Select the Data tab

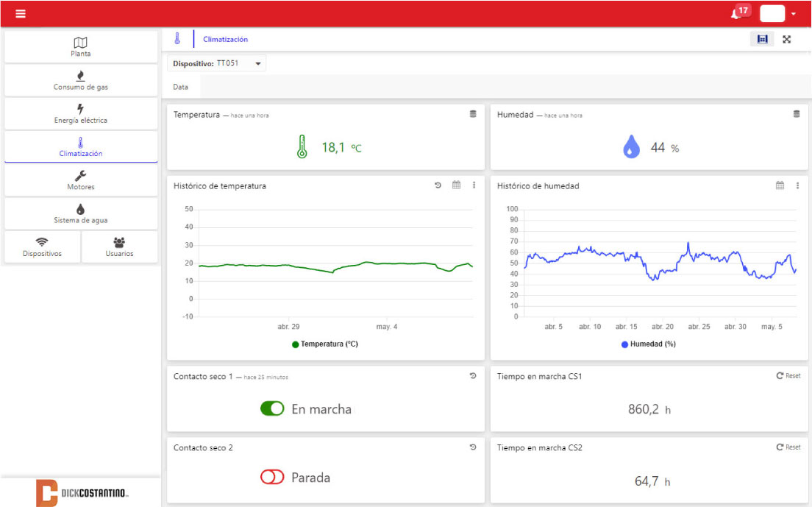click(181, 87)
